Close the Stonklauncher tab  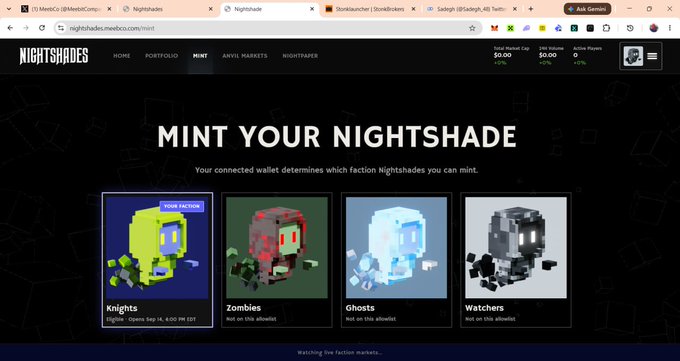(413, 9)
